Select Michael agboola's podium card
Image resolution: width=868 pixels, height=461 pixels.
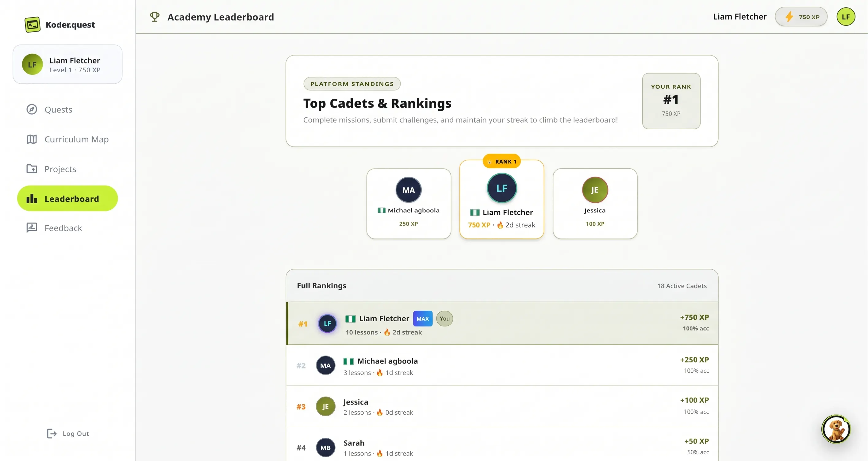click(409, 204)
